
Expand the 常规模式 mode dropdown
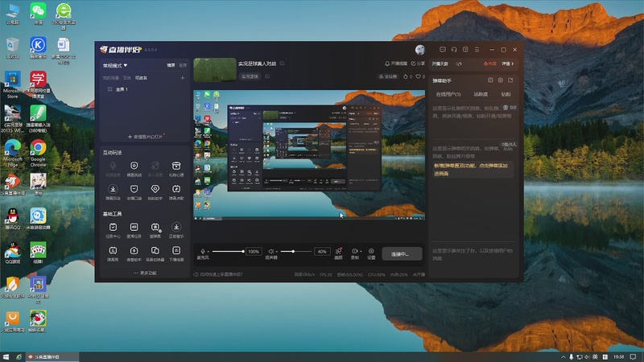115,65
